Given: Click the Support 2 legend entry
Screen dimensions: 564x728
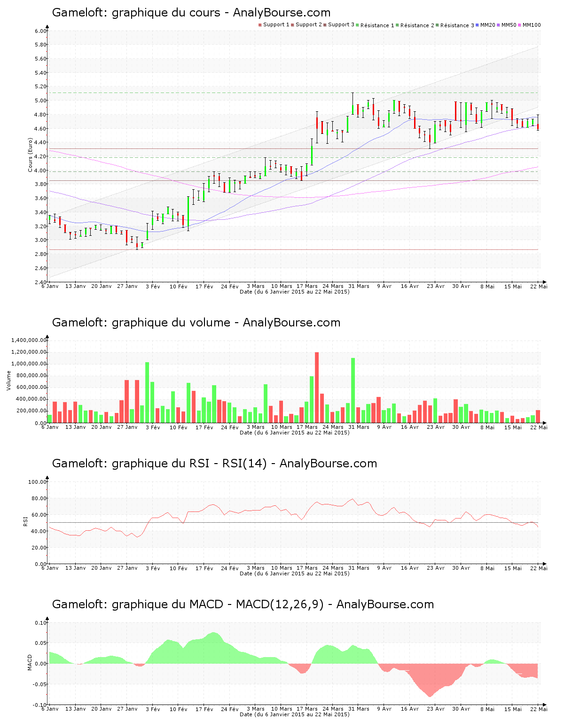Looking at the screenshot, I should [306, 25].
